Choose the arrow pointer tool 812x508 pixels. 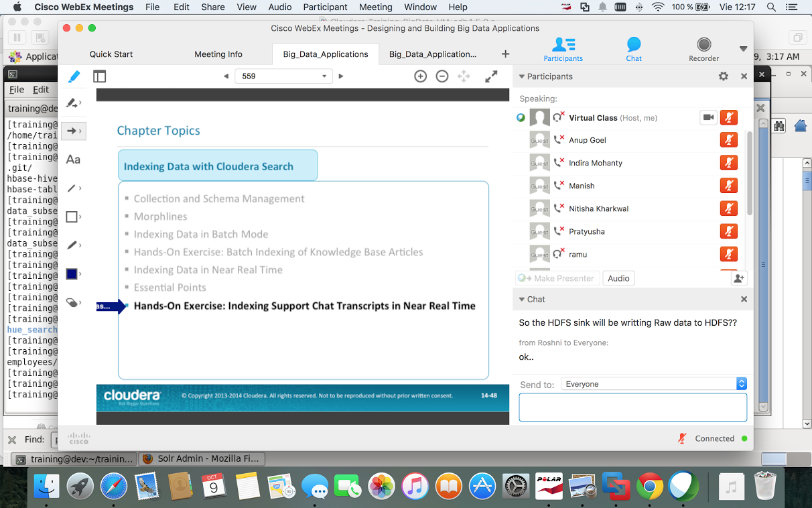click(73, 131)
